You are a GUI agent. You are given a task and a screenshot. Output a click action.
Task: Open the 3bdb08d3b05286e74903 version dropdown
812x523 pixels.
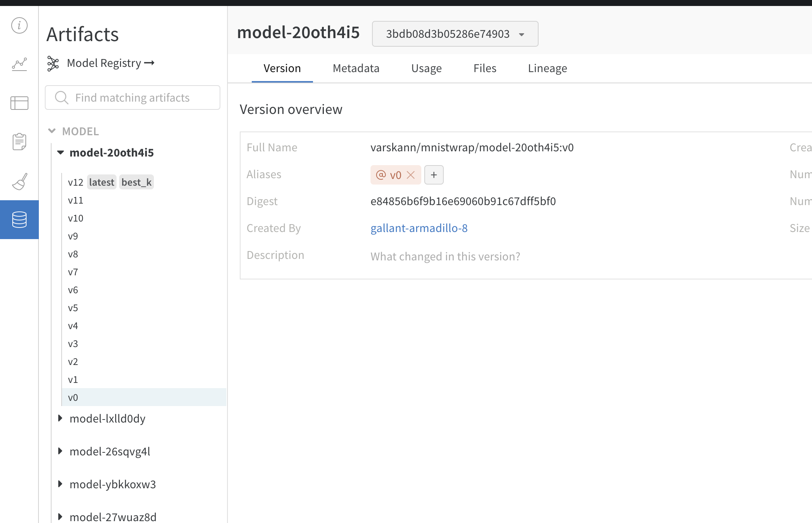pyautogui.click(x=455, y=34)
